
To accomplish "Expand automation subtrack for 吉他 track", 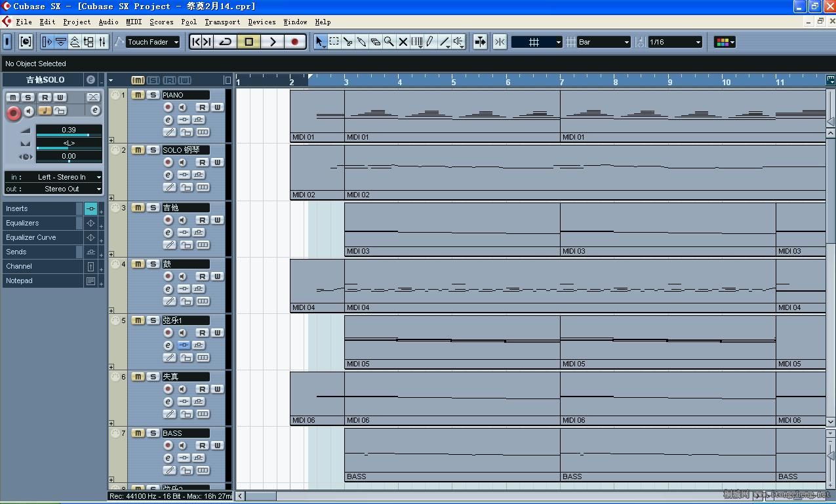I will (x=111, y=254).
